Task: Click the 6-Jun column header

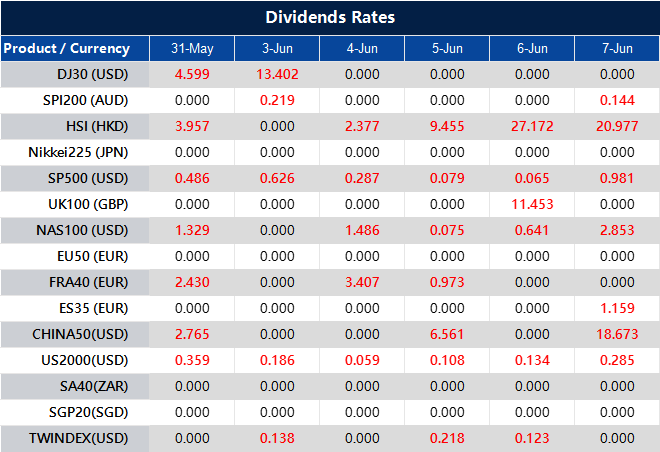Action: [x=532, y=48]
